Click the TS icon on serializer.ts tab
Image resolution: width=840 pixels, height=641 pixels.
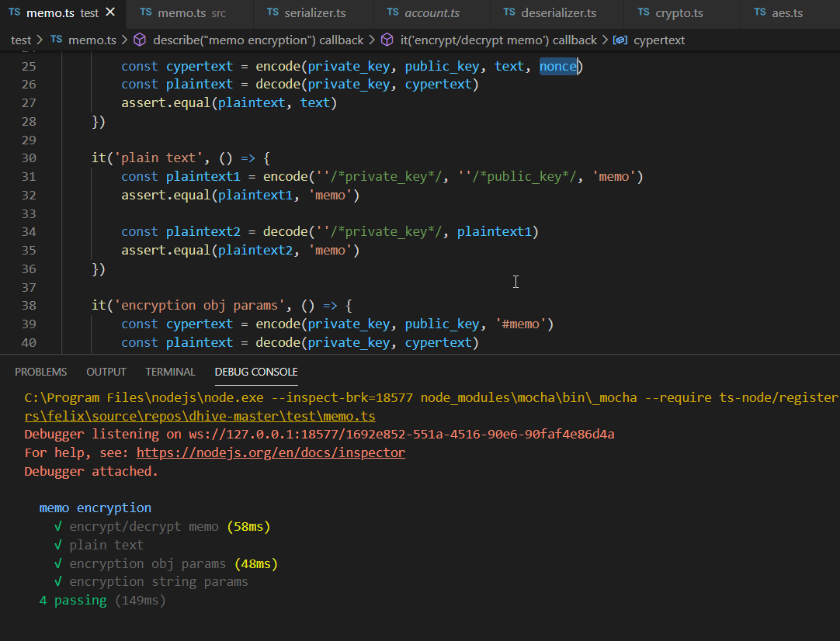(x=272, y=12)
